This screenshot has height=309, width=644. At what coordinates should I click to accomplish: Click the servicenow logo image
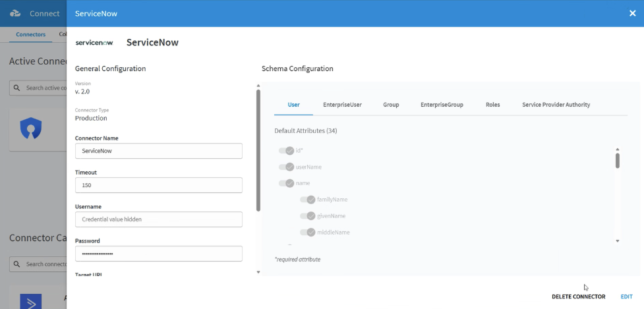94,43
